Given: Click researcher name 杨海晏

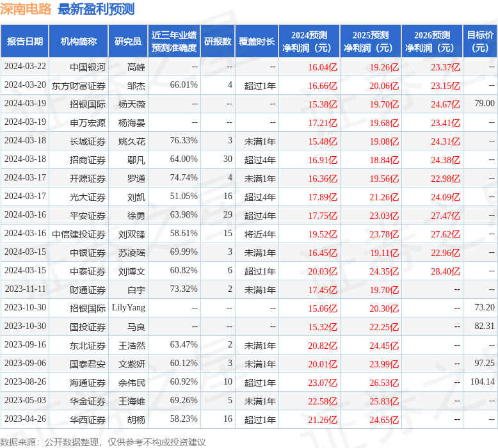Looking at the screenshot, I should (132, 122).
